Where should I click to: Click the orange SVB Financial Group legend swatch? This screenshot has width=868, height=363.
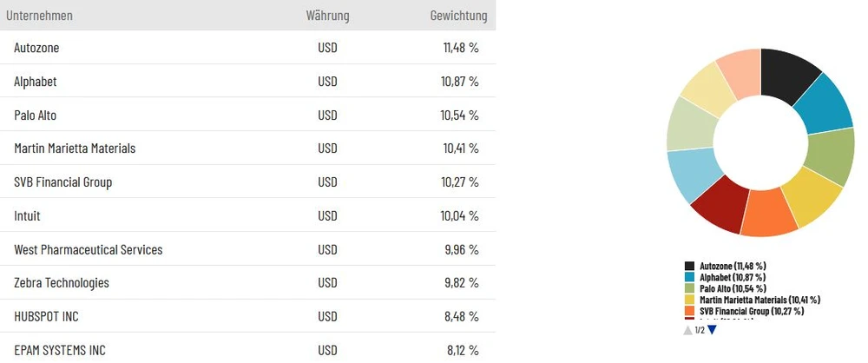point(690,311)
